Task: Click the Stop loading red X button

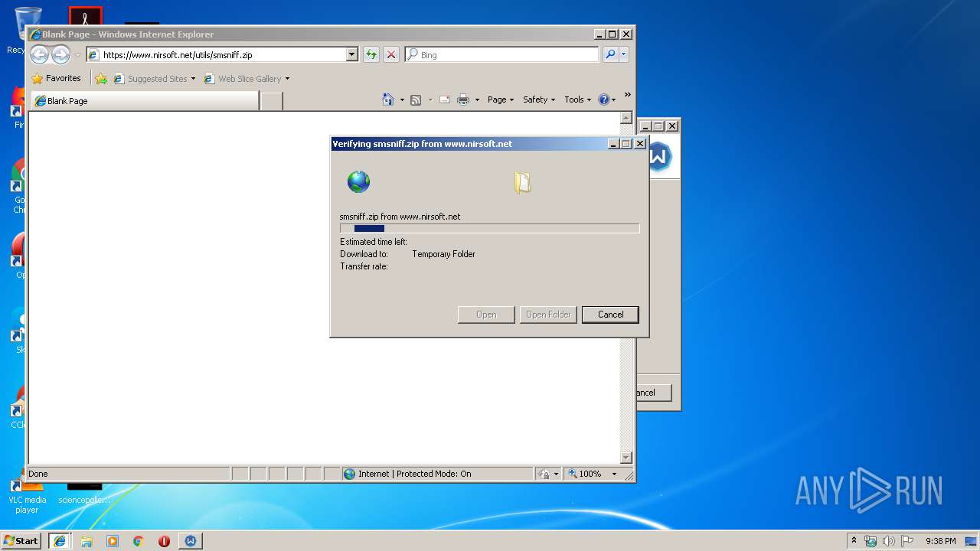Action: [x=390, y=54]
